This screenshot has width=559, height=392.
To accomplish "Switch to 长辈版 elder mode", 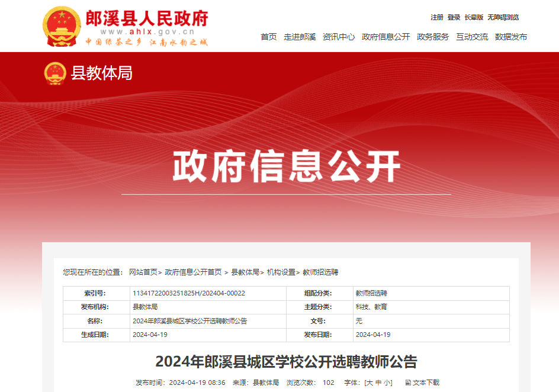I will point(474,17).
